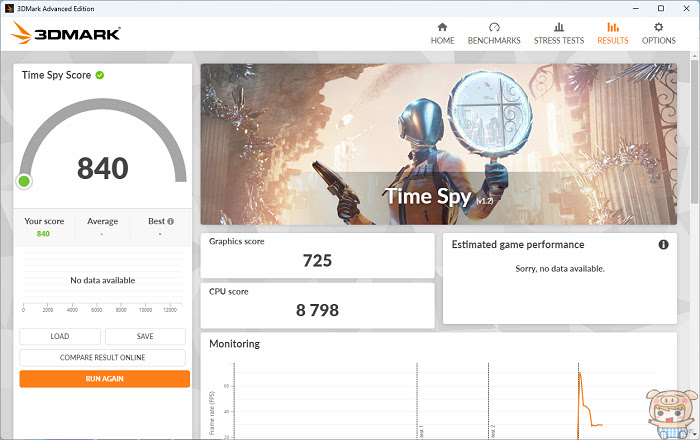
Task: Click the green score gauge indicator dot
Action: coord(24,181)
